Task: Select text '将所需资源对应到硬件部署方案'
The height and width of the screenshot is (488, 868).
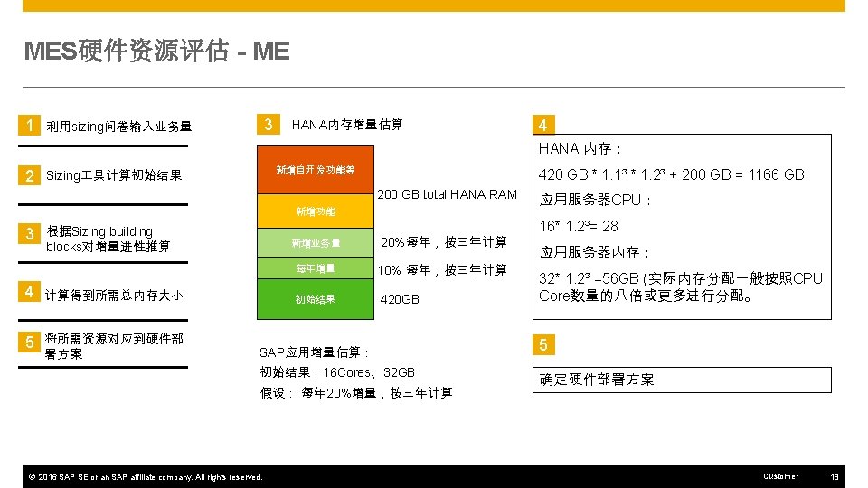Action: coord(114,346)
